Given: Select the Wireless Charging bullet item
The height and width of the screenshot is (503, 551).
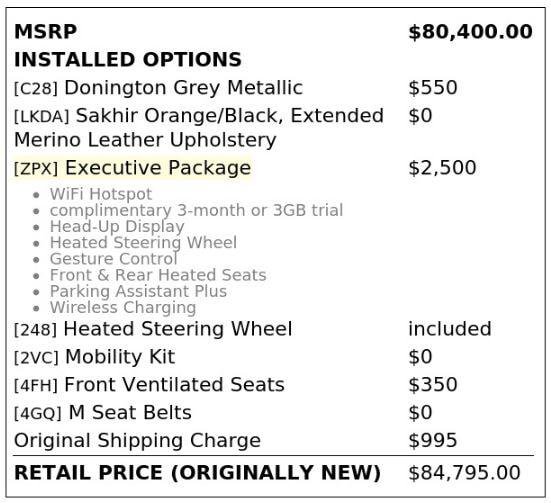Looking at the screenshot, I should pos(123,308).
